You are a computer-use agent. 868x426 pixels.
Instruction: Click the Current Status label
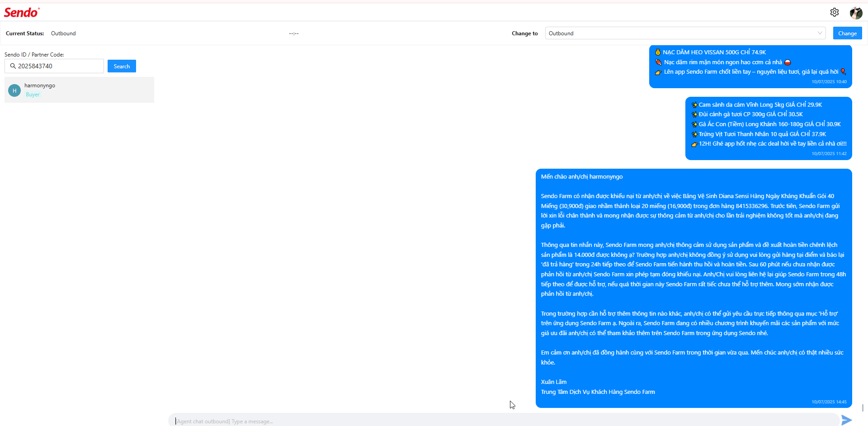point(25,33)
